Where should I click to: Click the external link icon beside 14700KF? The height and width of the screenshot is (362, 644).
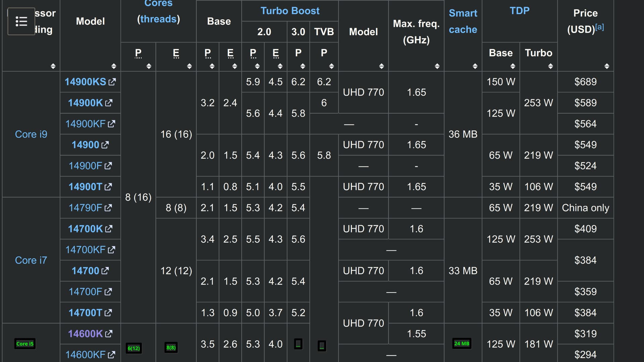[x=112, y=250]
